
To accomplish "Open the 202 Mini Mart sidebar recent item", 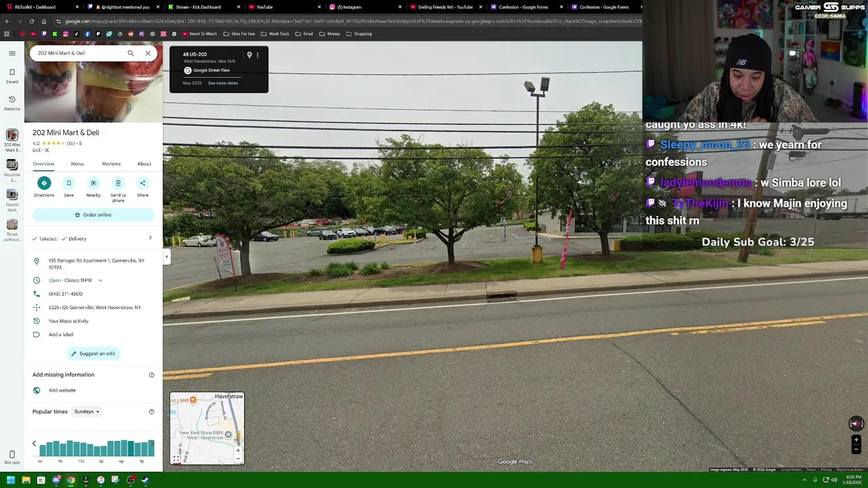I will coord(12,141).
